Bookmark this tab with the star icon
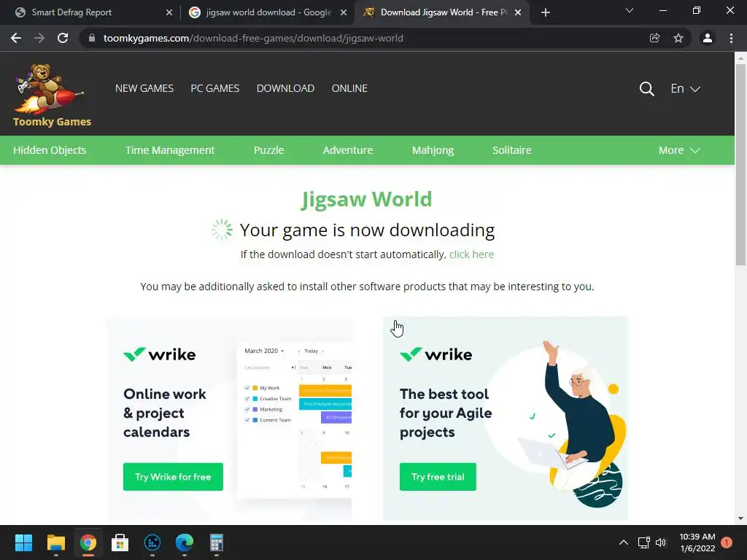747x560 pixels. click(x=678, y=38)
